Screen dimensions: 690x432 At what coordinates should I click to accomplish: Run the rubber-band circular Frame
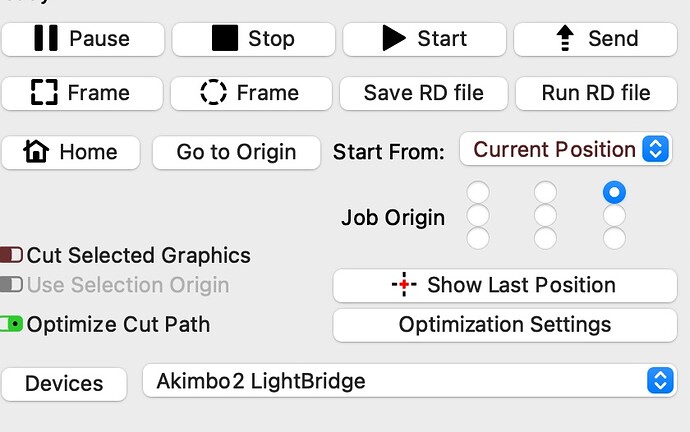point(251,93)
